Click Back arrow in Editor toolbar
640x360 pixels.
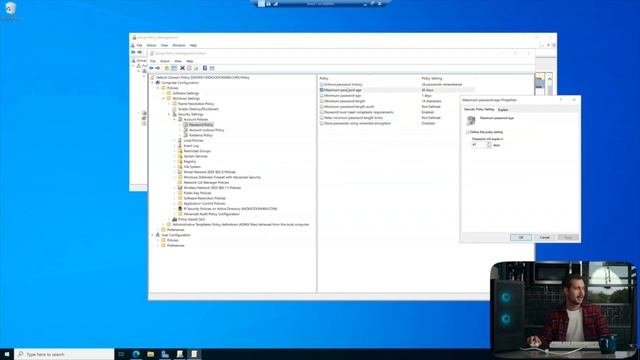click(151, 68)
